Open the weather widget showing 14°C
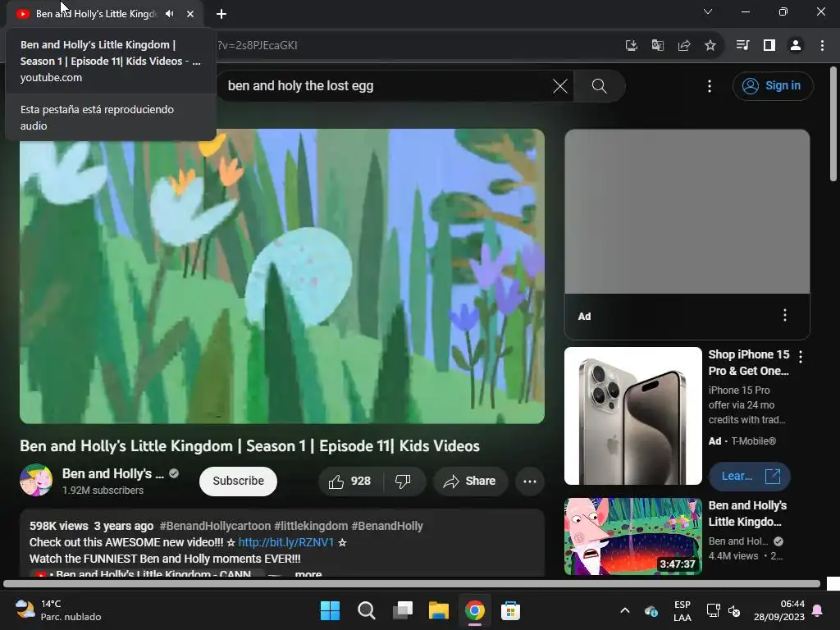The height and width of the screenshot is (630, 840). point(58,610)
